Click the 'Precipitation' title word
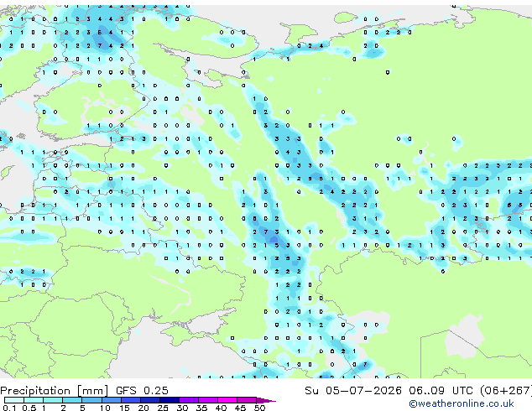Image resolution: width=532 pixels, height=411 pixels. 35,391
